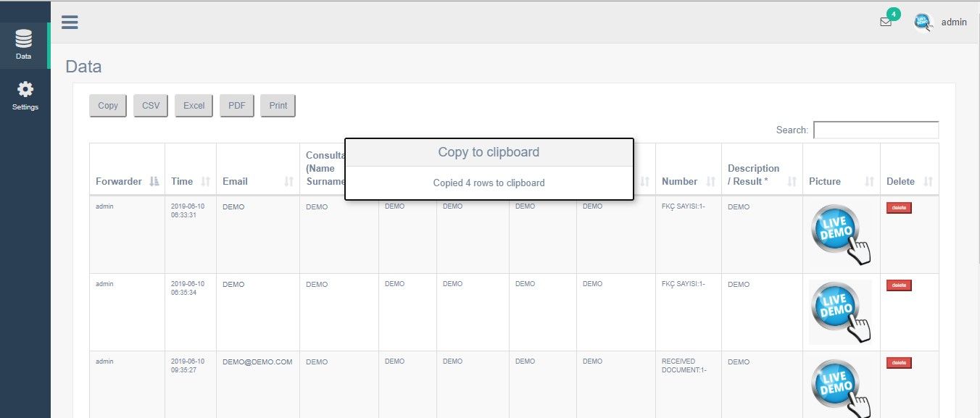Click the admin avatar image
980x418 pixels.
click(x=923, y=22)
